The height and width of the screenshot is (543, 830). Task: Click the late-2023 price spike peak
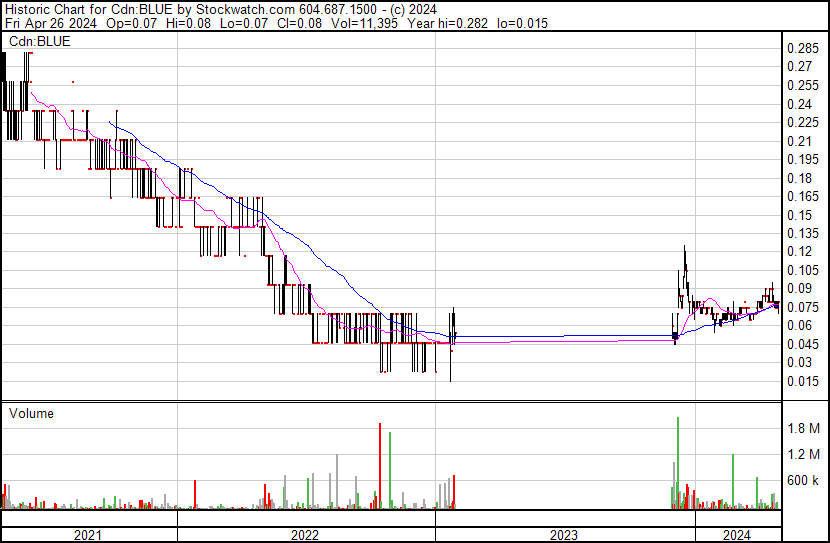click(x=684, y=247)
